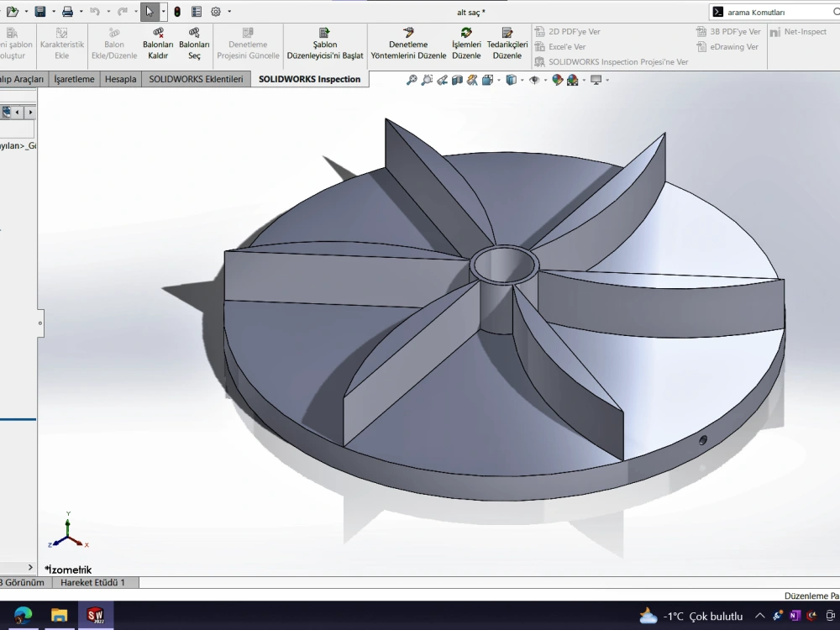Viewport: 840px width, 630px height.
Task: Click the Print icon
Action: click(67, 11)
